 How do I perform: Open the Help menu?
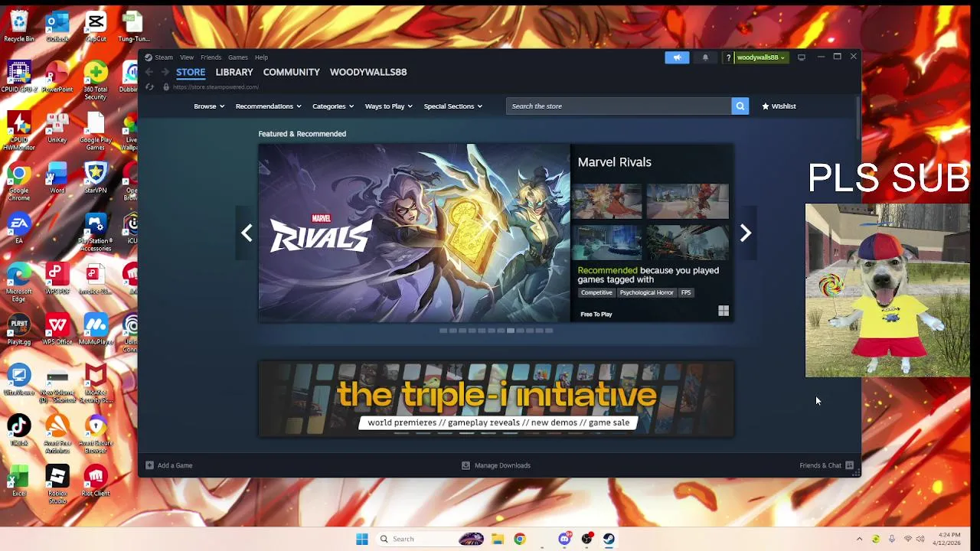pyautogui.click(x=262, y=57)
